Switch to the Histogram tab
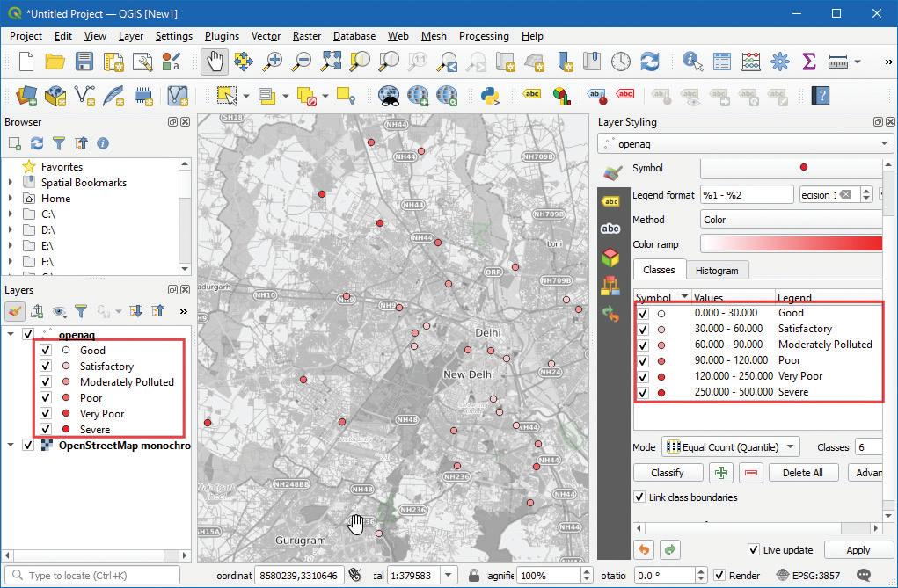 [x=717, y=270]
